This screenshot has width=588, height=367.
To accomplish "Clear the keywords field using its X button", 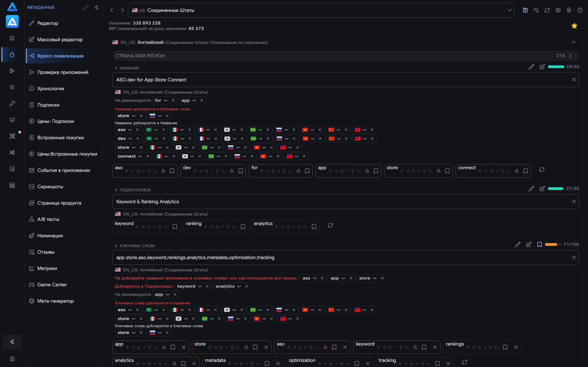I will (x=574, y=257).
